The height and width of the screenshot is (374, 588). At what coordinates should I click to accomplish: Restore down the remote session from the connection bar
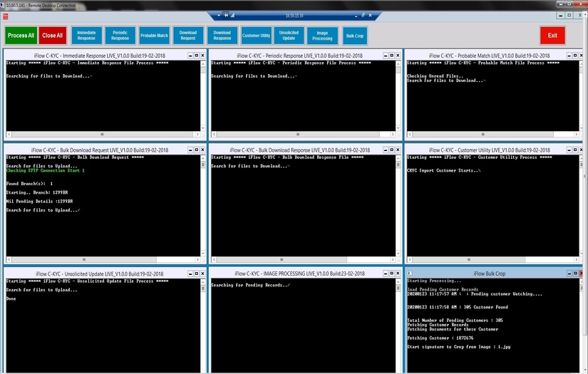[x=363, y=16]
